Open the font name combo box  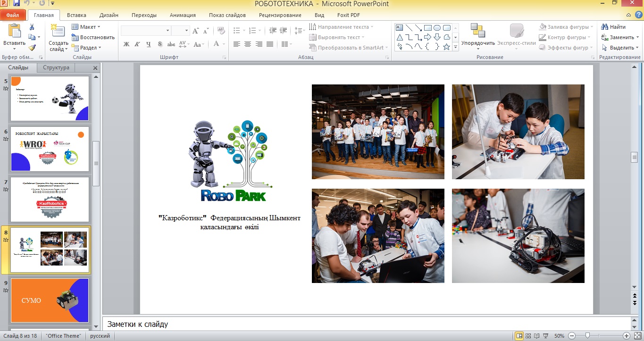pyautogui.click(x=146, y=31)
